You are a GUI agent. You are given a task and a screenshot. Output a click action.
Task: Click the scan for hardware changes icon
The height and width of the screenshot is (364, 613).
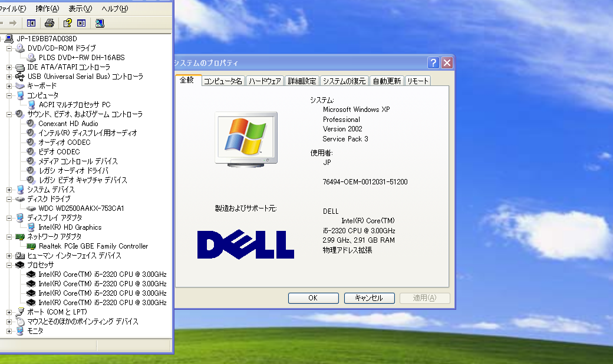[x=100, y=23]
